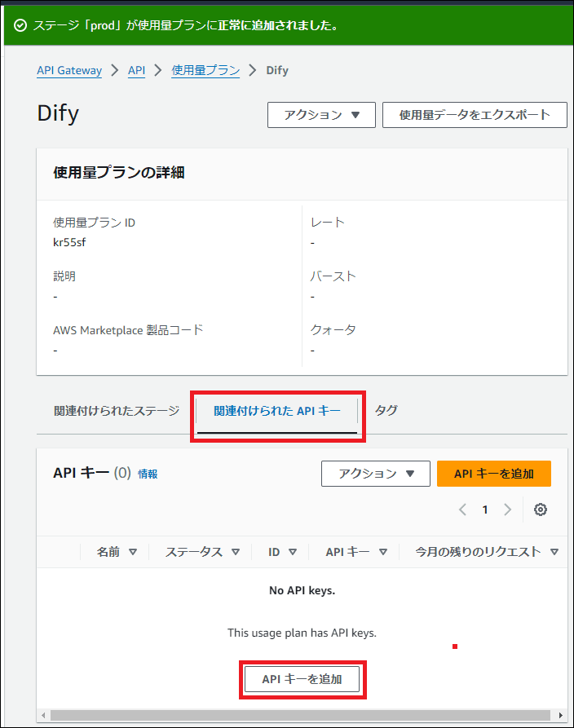Click 使用量データをエクスポート button
574x728 pixels.
tap(475, 115)
